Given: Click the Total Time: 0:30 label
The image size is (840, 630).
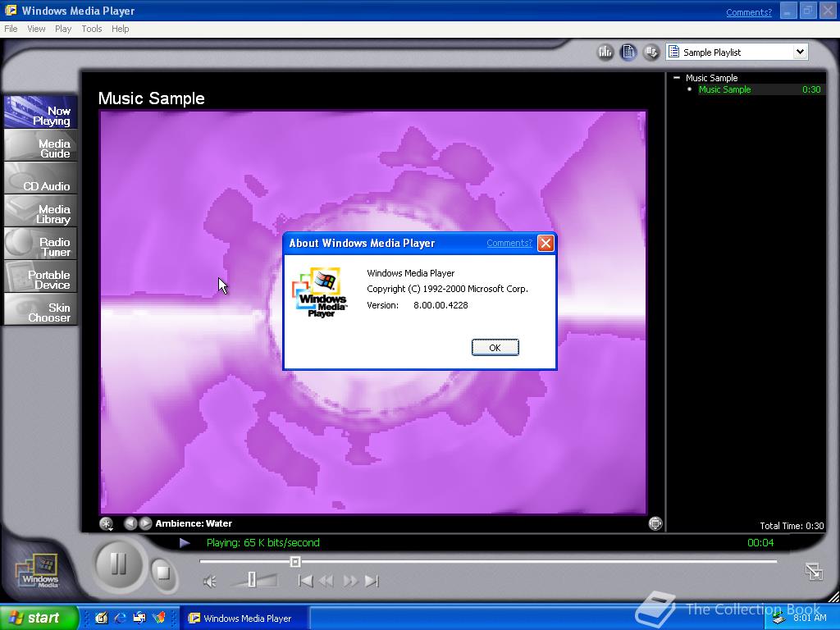Looking at the screenshot, I should coord(792,526).
